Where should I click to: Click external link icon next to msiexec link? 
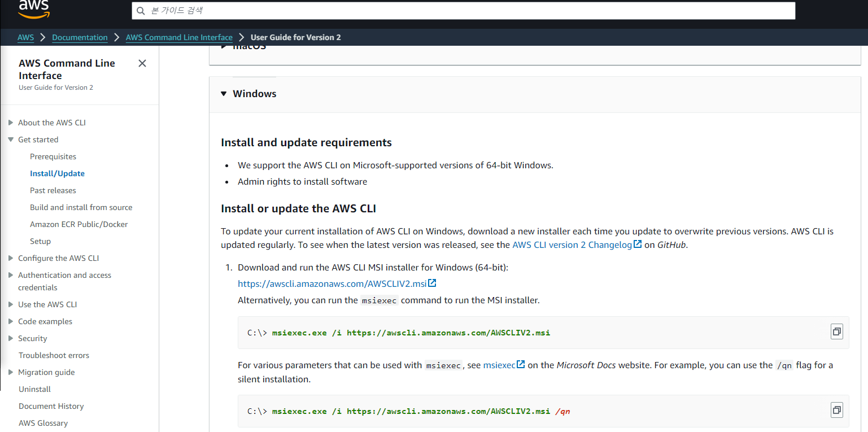point(521,365)
